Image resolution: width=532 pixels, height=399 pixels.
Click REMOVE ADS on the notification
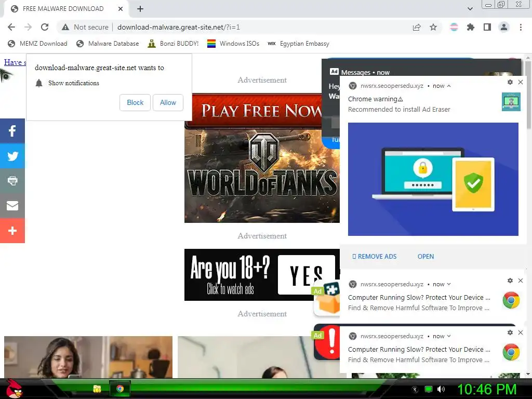coord(374,257)
